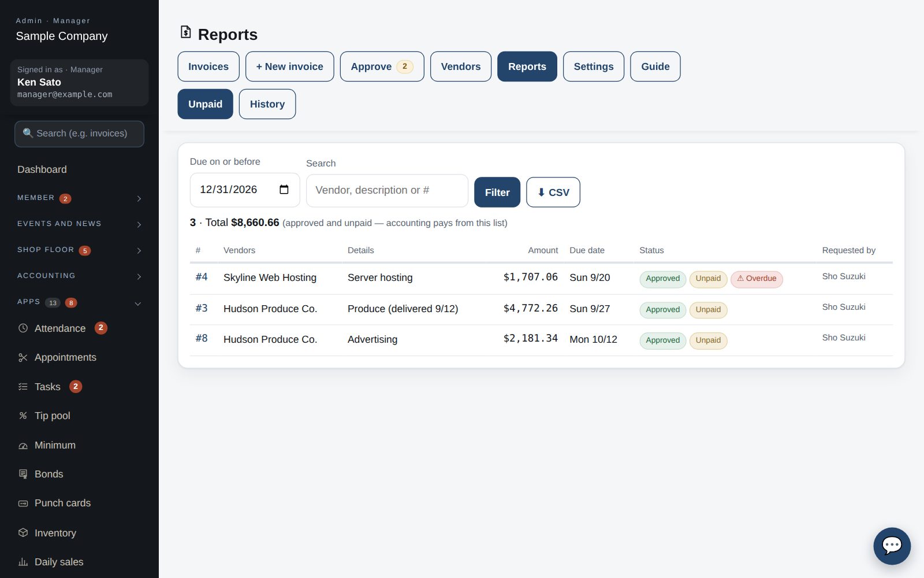This screenshot has width=924, height=578.
Task: Focus the vendor description search field
Action: coord(387,190)
